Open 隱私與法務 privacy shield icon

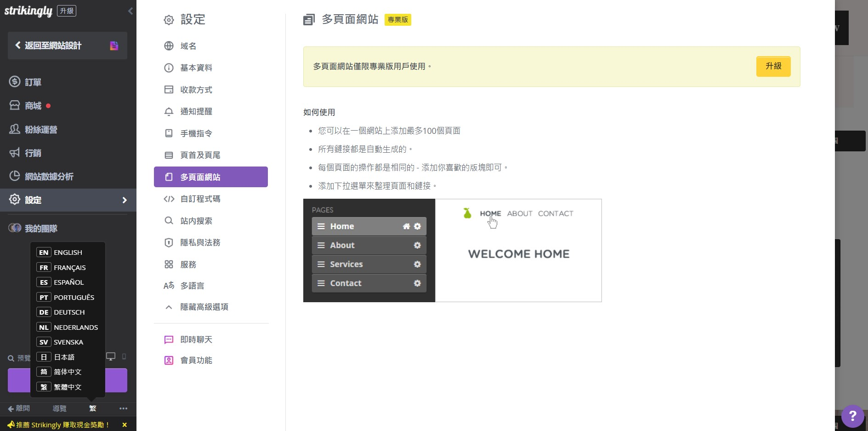(169, 242)
